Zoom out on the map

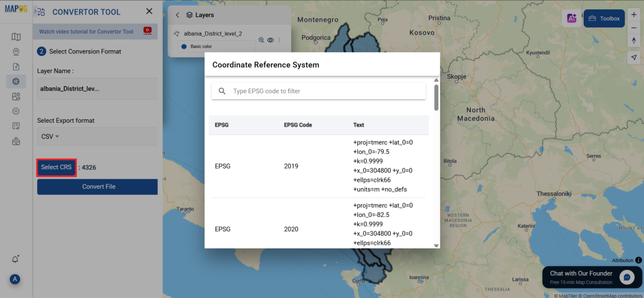pyautogui.click(x=633, y=27)
